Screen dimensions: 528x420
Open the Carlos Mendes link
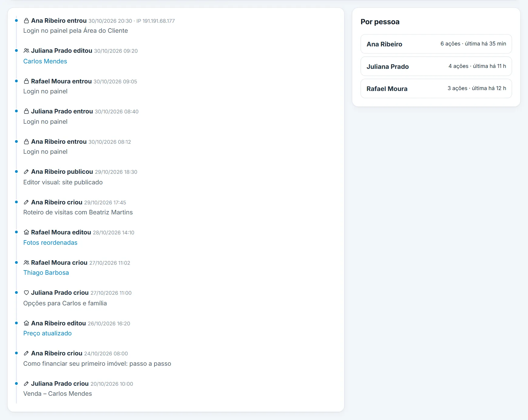[x=45, y=61]
